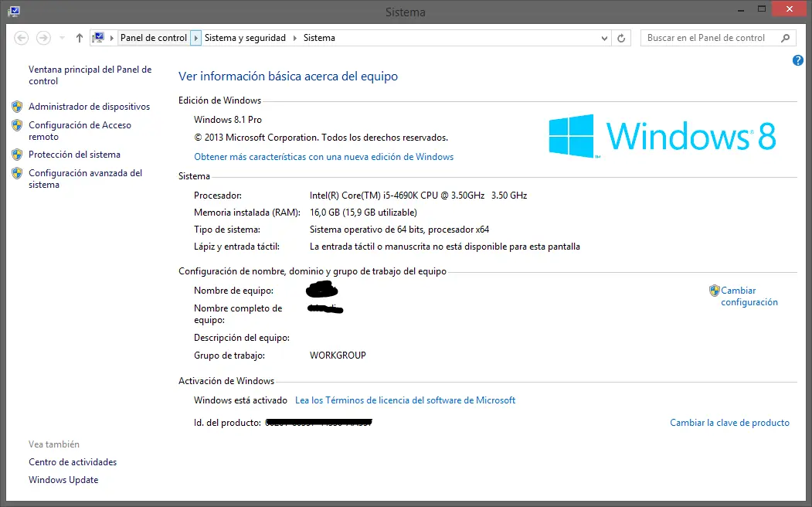Open Administrador de dispositivos link
This screenshot has width=812, height=507.
89,107
